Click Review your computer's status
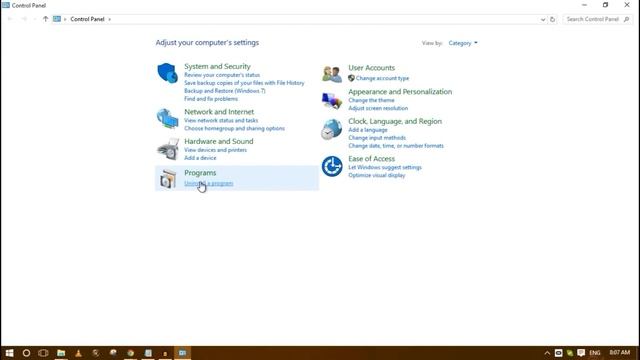The height and width of the screenshot is (360, 640). pos(222,75)
